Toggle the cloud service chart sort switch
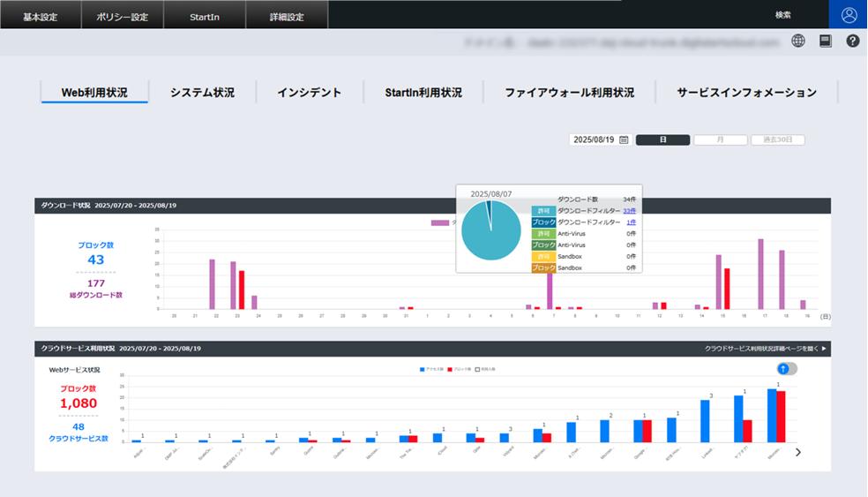Viewport: 868px width, 497px height. (x=787, y=368)
